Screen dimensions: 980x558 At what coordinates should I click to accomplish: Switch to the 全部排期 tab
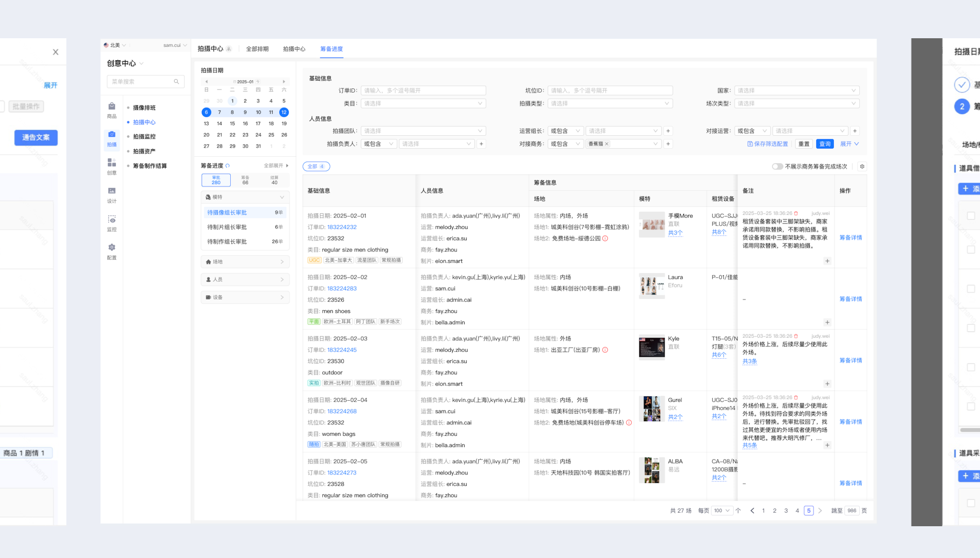point(257,49)
